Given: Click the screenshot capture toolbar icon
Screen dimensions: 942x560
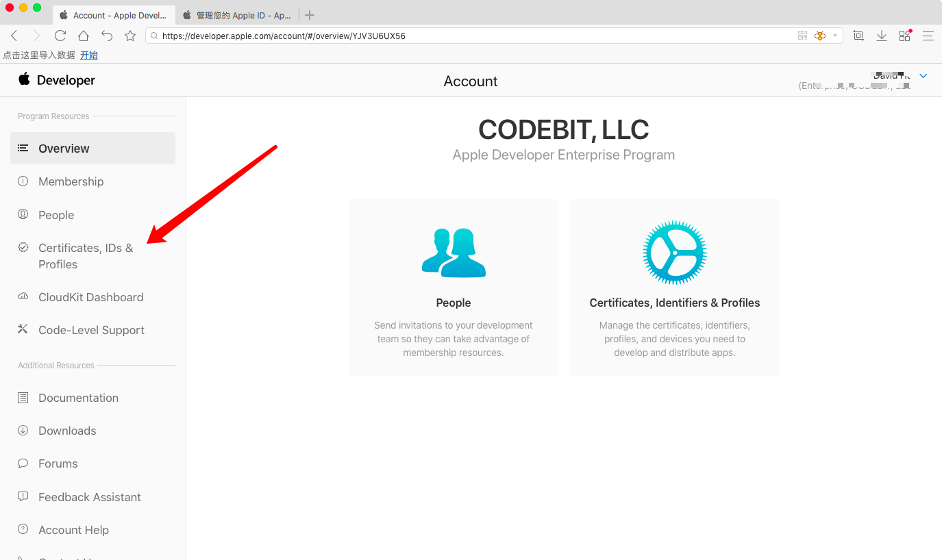Looking at the screenshot, I should (858, 36).
